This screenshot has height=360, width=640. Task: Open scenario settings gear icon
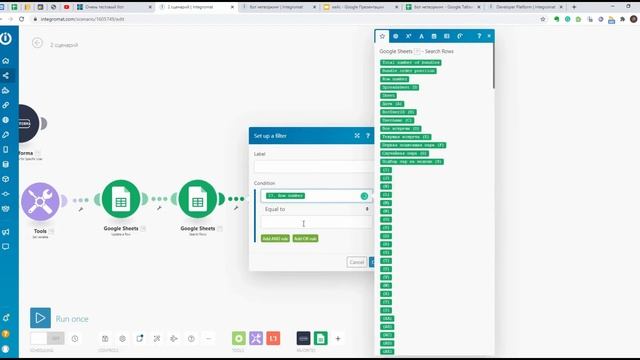click(122, 338)
